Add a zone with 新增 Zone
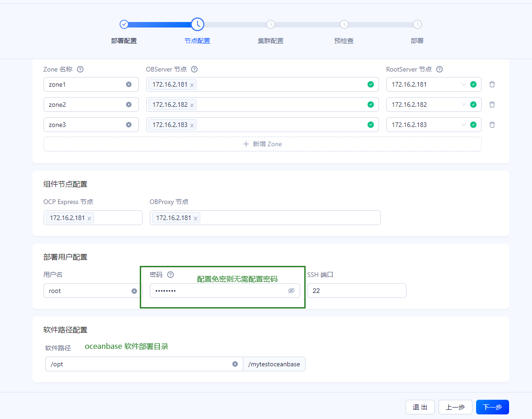 click(x=262, y=144)
